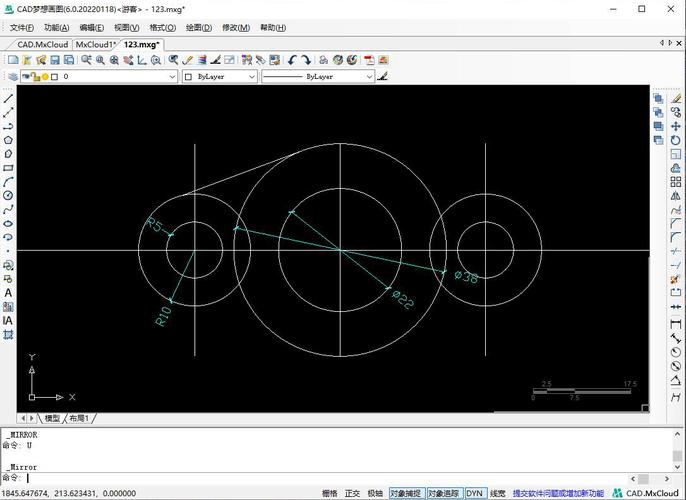The height and width of the screenshot is (500, 686).
Task: Click the Redo arrow icon
Action: [x=306, y=60]
